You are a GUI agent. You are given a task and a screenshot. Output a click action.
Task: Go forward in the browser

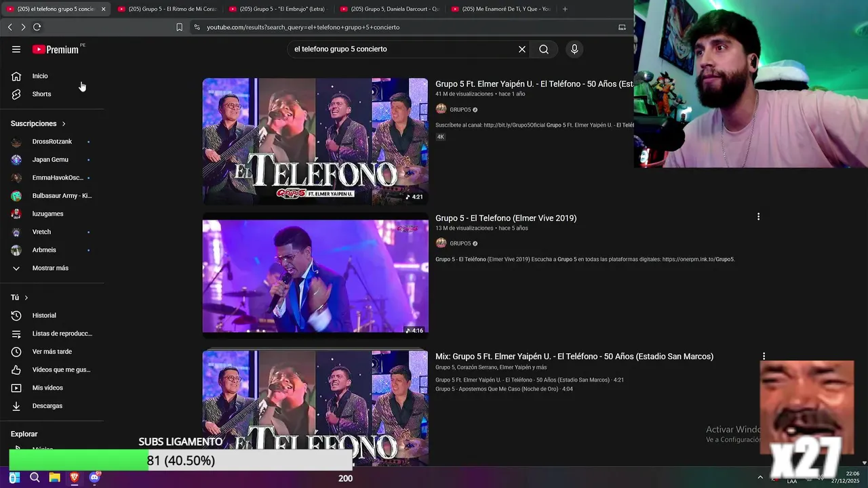23,27
